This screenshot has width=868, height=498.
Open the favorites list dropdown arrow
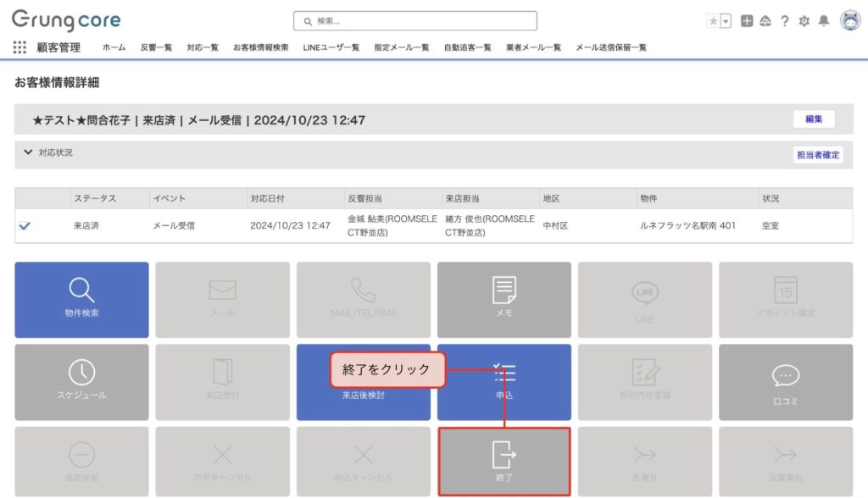click(x=726, y=21)
